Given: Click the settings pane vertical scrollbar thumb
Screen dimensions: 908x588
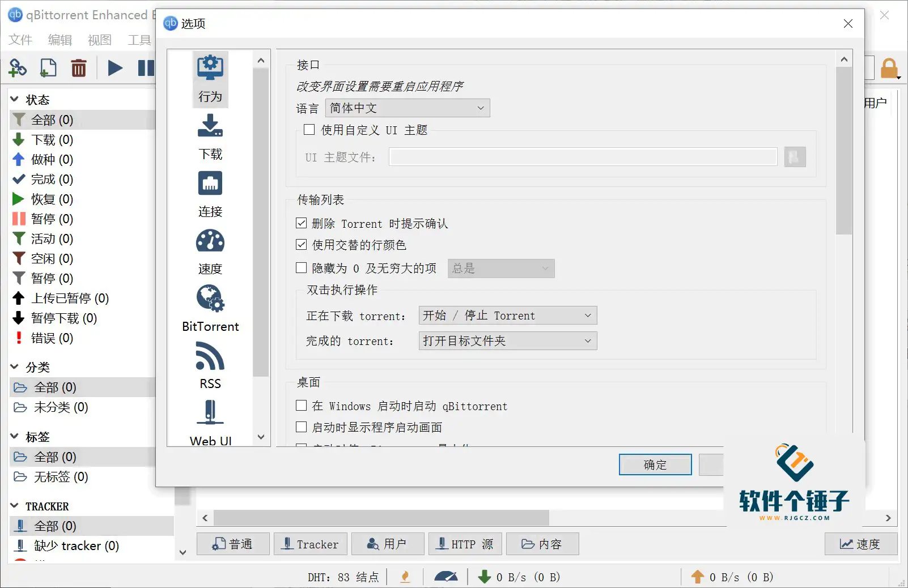Looking at the screenshot, I should point(844,151).
